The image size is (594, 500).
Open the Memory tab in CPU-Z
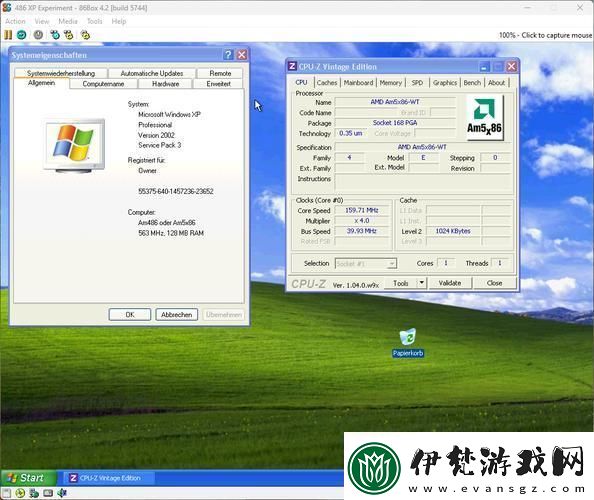coord(391,83)
